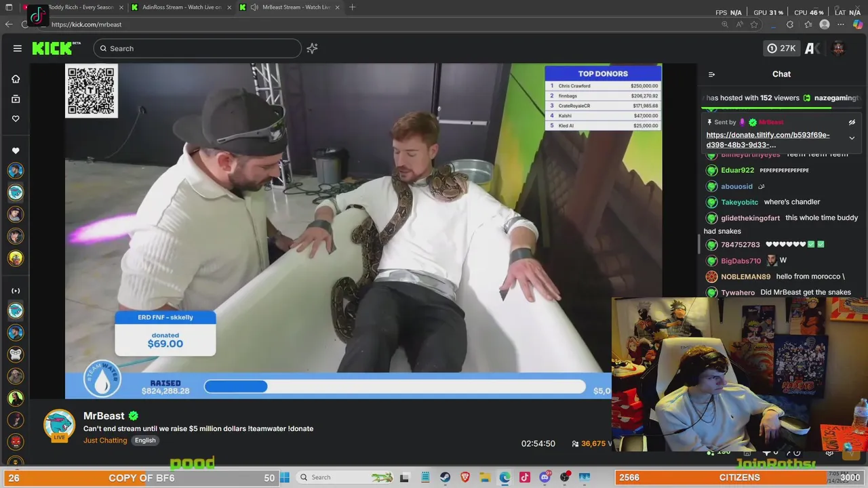Toggle Read Aloud icon in address bar
Image resolution: width=868 pixels, height=488 pixels.
(739, 24)
